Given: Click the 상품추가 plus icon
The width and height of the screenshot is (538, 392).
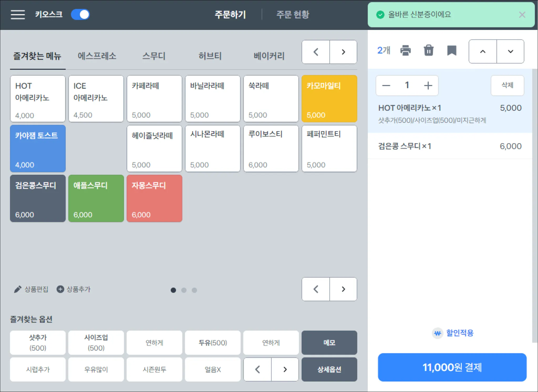Looking at the screenshot, I should coord(60,289).
